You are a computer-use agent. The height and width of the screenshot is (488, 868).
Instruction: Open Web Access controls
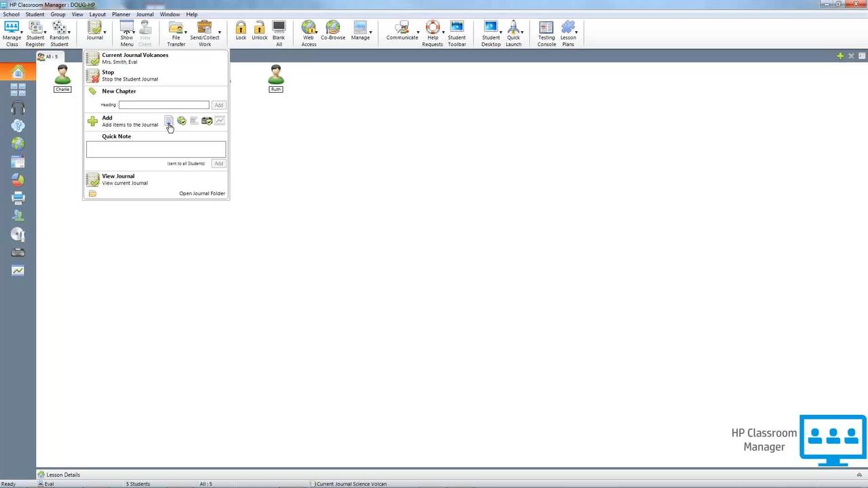coord(309,33)
